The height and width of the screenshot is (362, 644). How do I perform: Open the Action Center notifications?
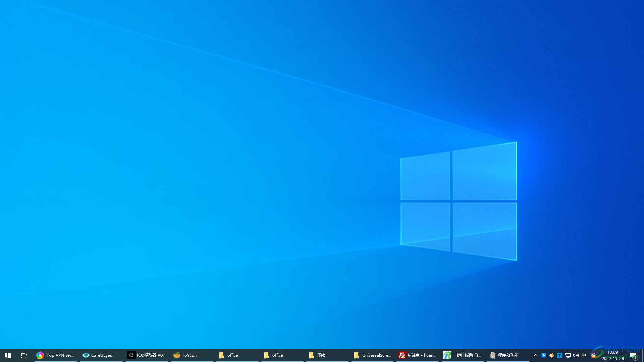tap(633, 355)
